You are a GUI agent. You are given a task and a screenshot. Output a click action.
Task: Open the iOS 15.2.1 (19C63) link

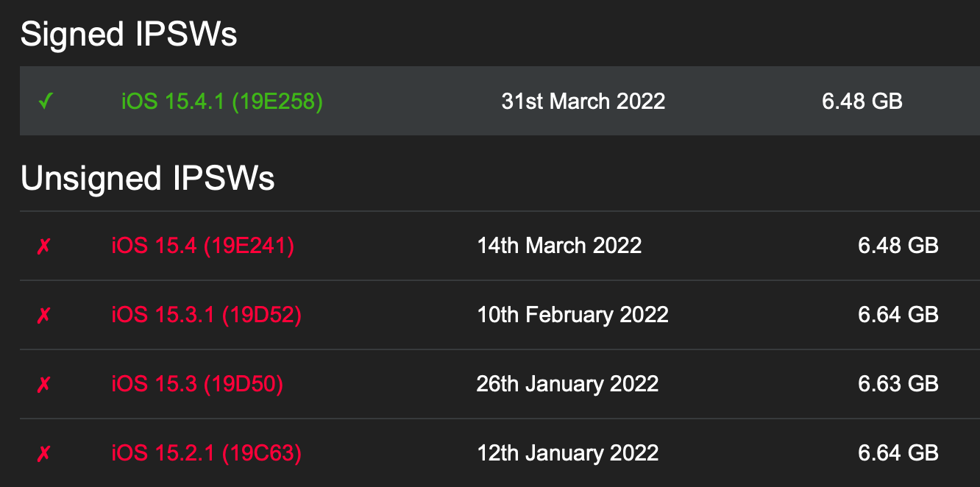point(207,453)
